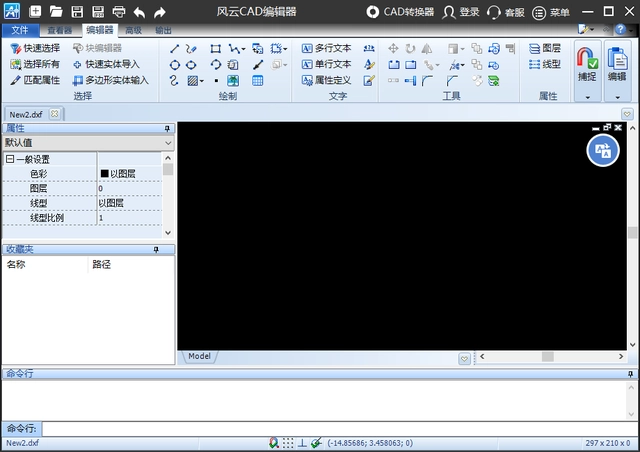Viewport: 640px width, 452px height.
Task: Open the document tabs list dropdown
Action: point(627,114)
